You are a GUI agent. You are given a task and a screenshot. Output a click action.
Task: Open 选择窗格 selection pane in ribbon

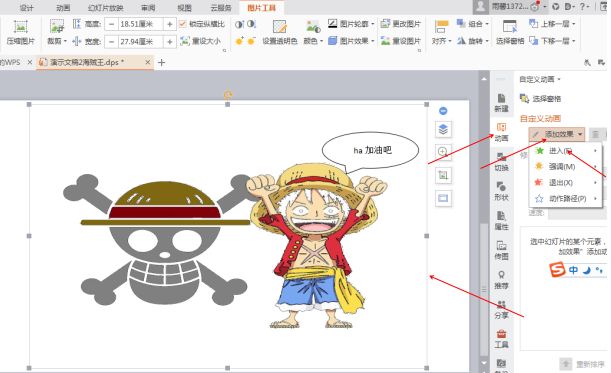510,32
